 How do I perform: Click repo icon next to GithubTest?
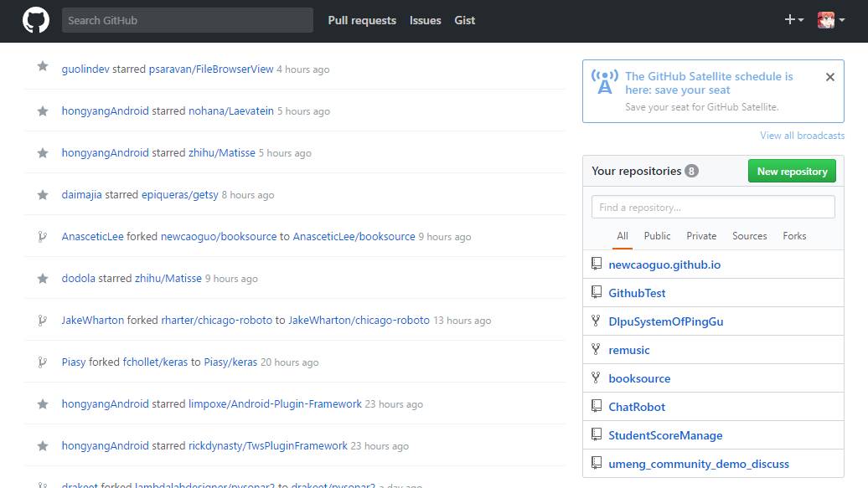pos(597,292)
